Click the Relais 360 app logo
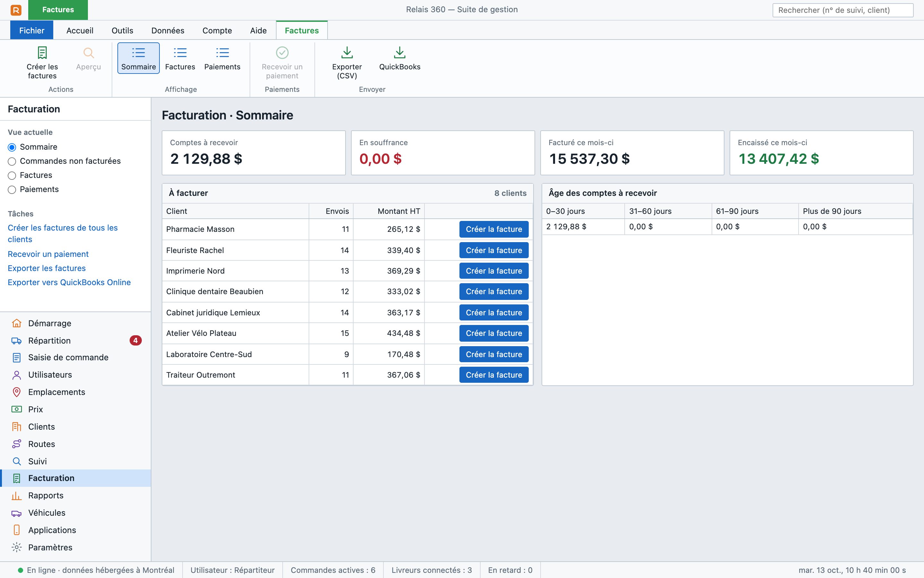 point(16,10)
